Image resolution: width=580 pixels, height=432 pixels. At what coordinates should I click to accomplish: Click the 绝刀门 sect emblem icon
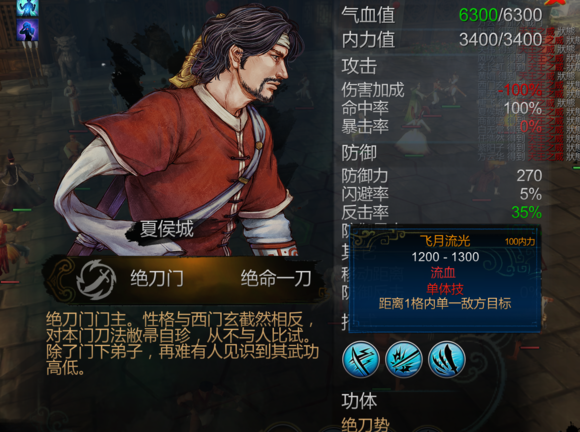pyautogui.click(x=96, y=279)
